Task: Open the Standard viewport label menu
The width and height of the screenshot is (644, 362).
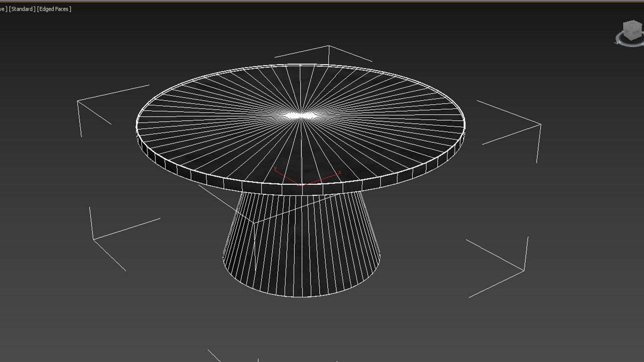Action: point(22,9)
